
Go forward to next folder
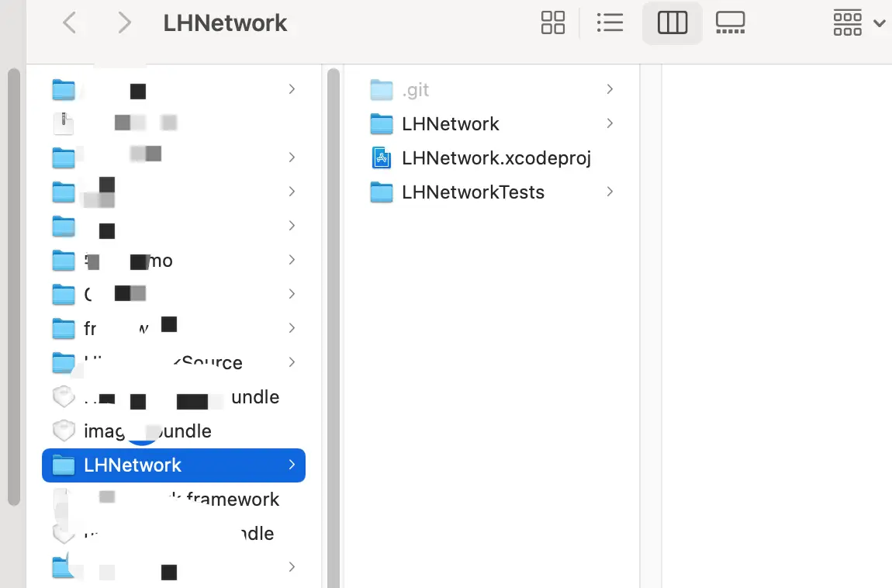124,23
